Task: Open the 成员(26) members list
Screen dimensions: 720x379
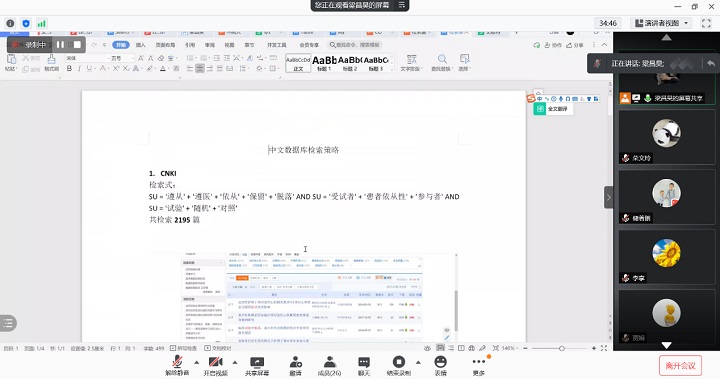Action: [x=329, y=366]
